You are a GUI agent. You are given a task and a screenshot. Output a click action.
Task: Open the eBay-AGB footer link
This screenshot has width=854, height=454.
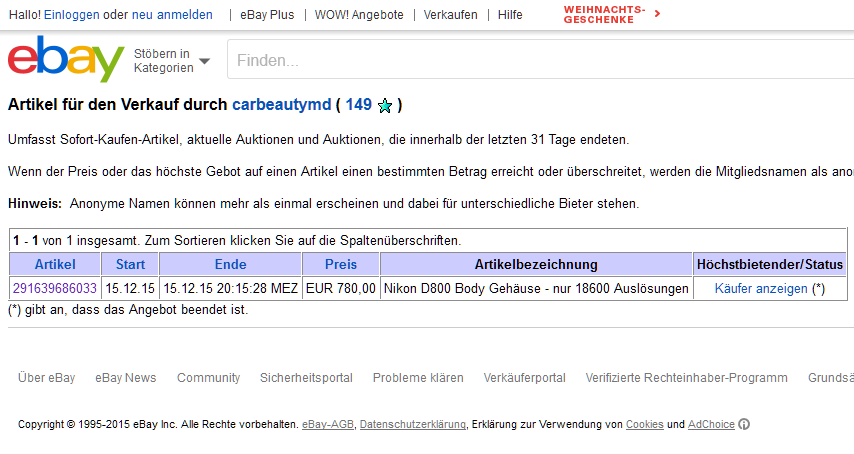click(328, 425)
